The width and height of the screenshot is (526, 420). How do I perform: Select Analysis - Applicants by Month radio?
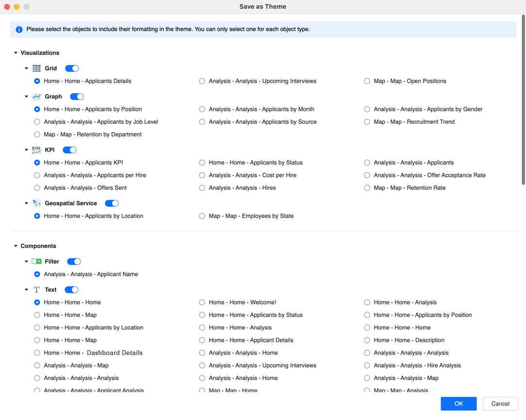click(202, 109)
